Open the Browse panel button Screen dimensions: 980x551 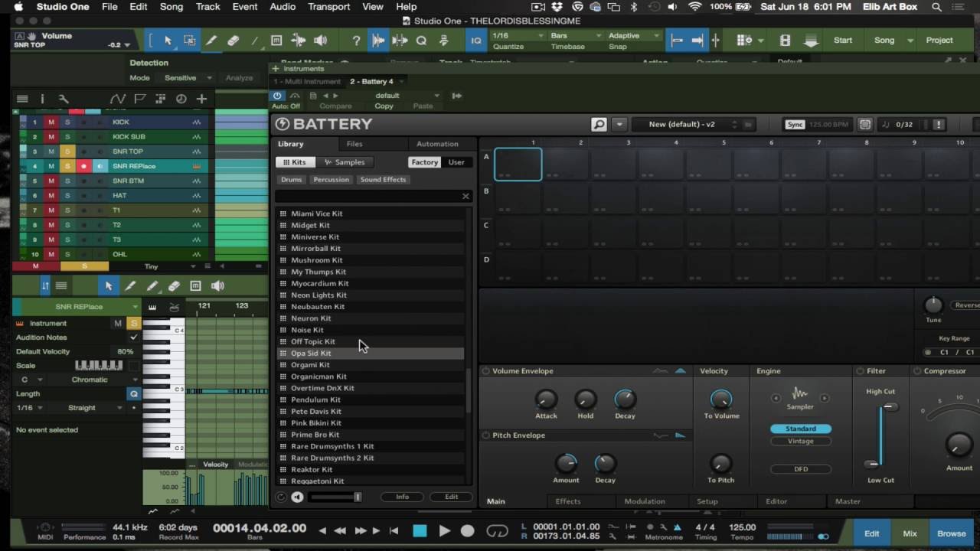952,533
